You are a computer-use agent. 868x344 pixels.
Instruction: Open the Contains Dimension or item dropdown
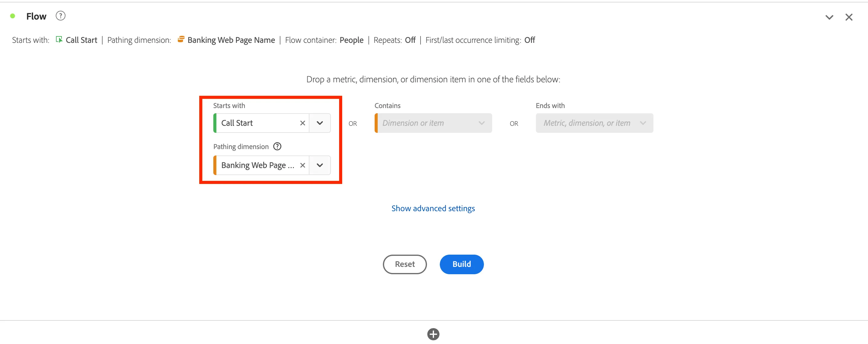point(433,123)
